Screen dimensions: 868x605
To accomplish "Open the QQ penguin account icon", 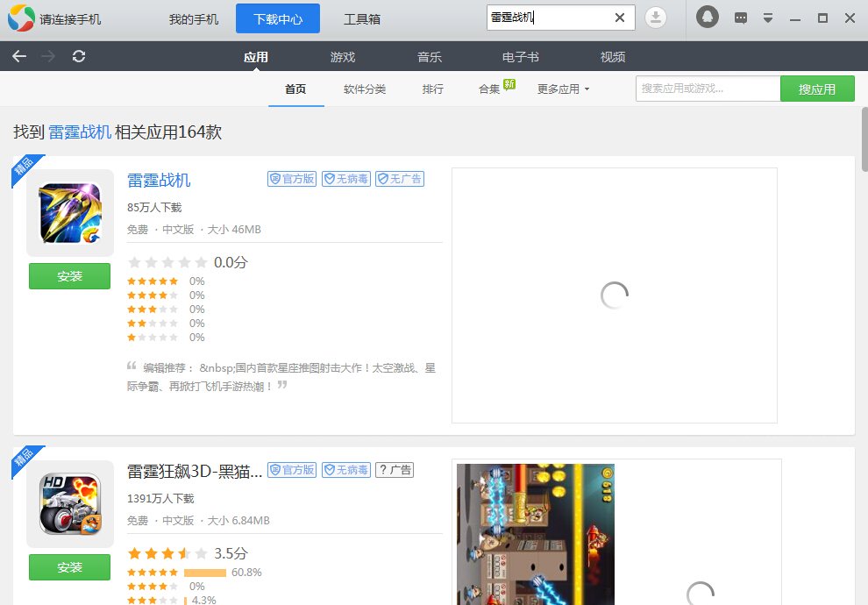I will 707,17.
